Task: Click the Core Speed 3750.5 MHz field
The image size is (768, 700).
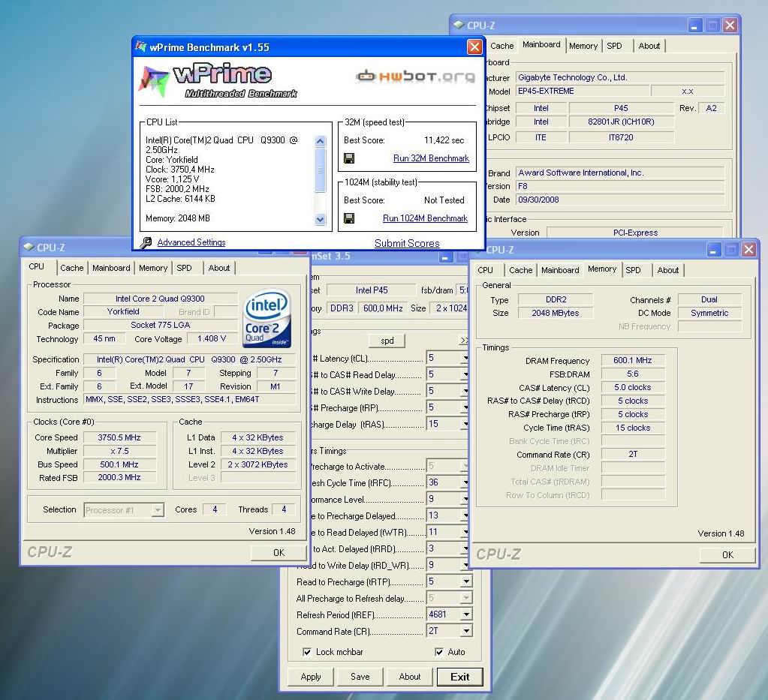Action: 119,437
